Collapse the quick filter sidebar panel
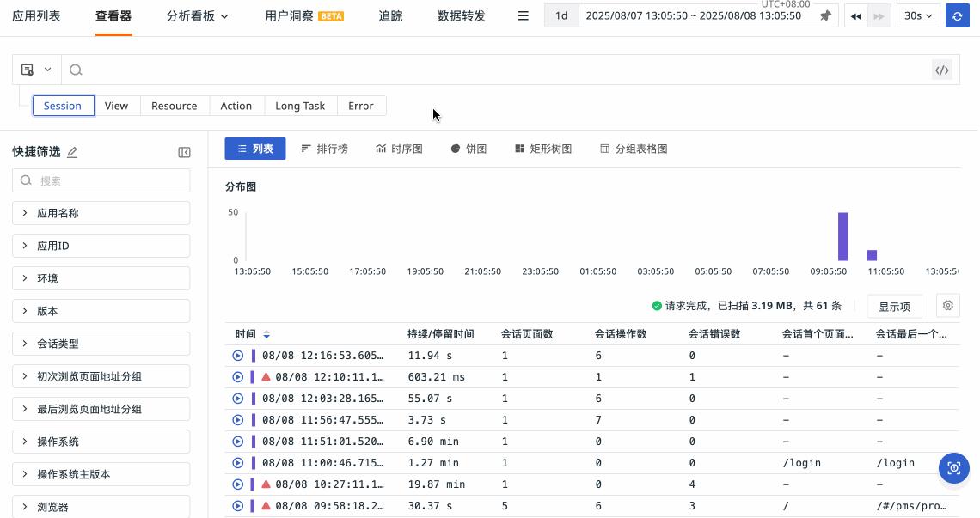Screen dimensions: 980x518 (184, 152)
